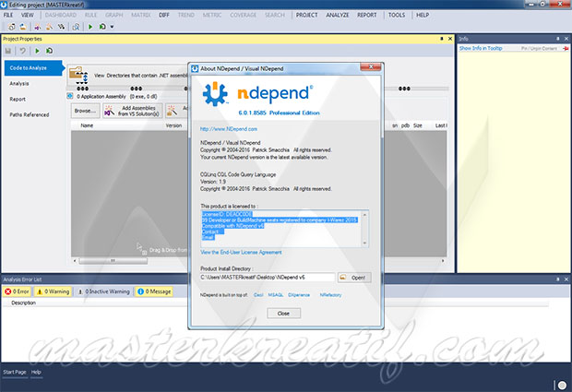Close the Info panel

coord(566,39)
